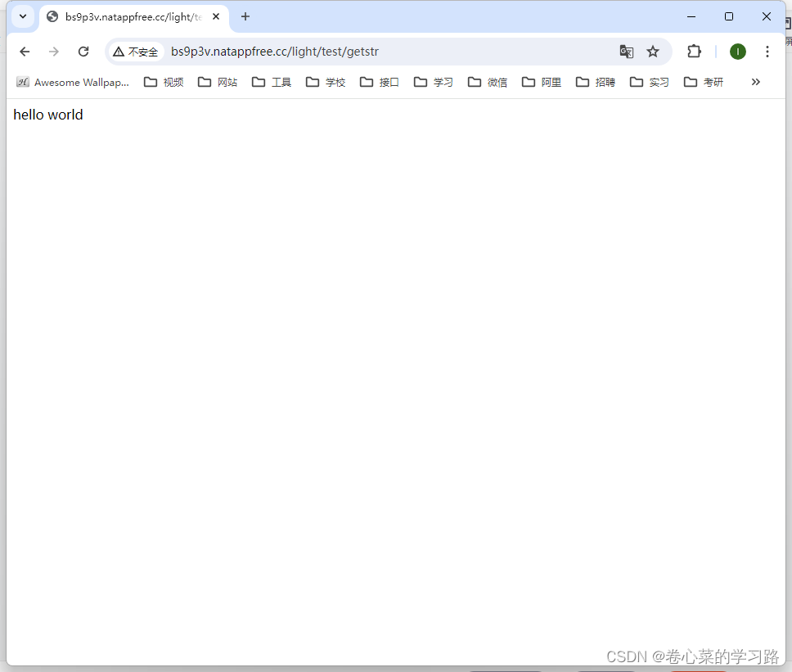Open a new tab with plus button
The height and width of the screenshot is (672, 792).
pos(245,16)
